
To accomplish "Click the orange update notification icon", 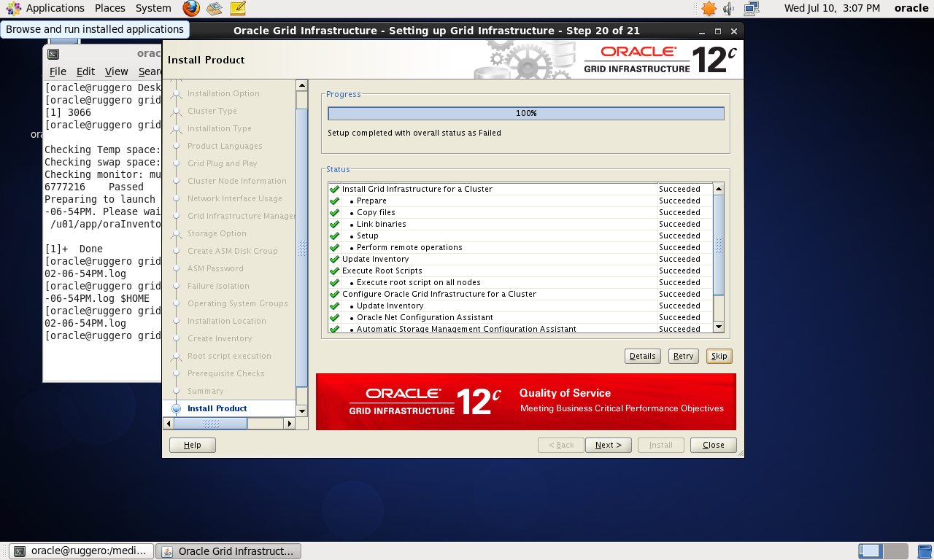I will click(x=709, y=8).
